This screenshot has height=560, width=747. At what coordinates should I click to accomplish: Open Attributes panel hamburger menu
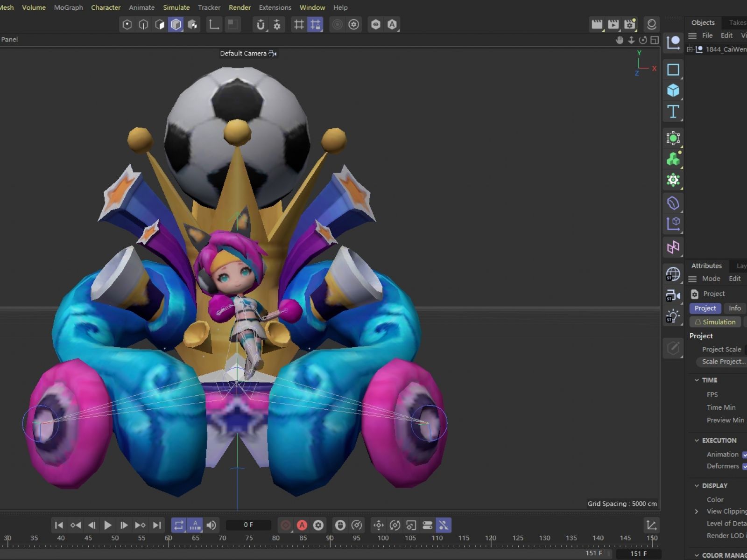[x=692, y=279]
